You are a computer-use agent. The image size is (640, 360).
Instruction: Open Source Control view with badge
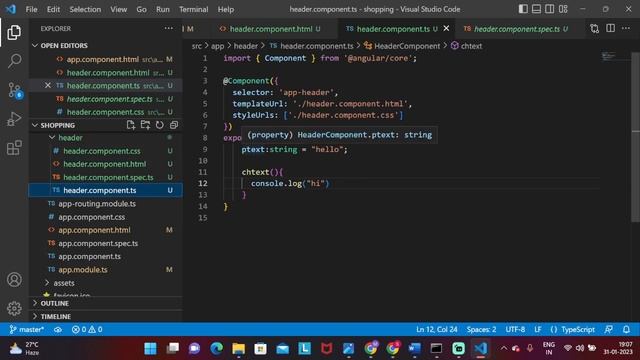(15, 90)
